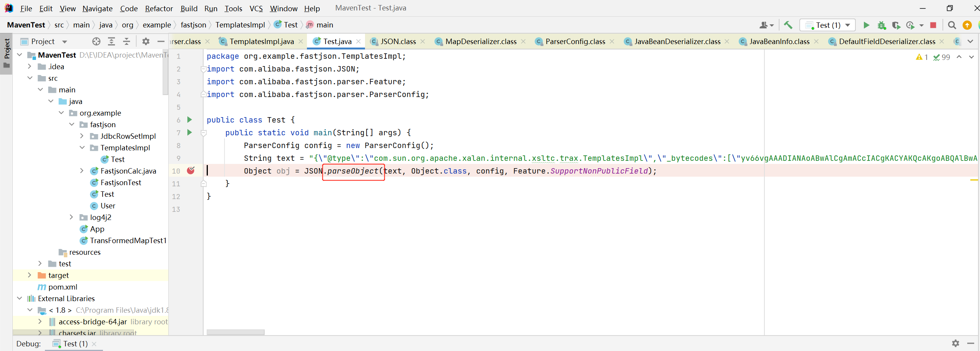Click fastjson breadcrumb segment
The height and width of the screenshot is (351, 980).
point(193,25)
